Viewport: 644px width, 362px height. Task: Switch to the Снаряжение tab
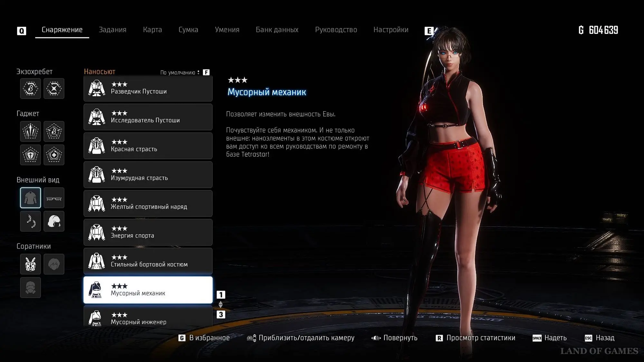click(62, 30)
